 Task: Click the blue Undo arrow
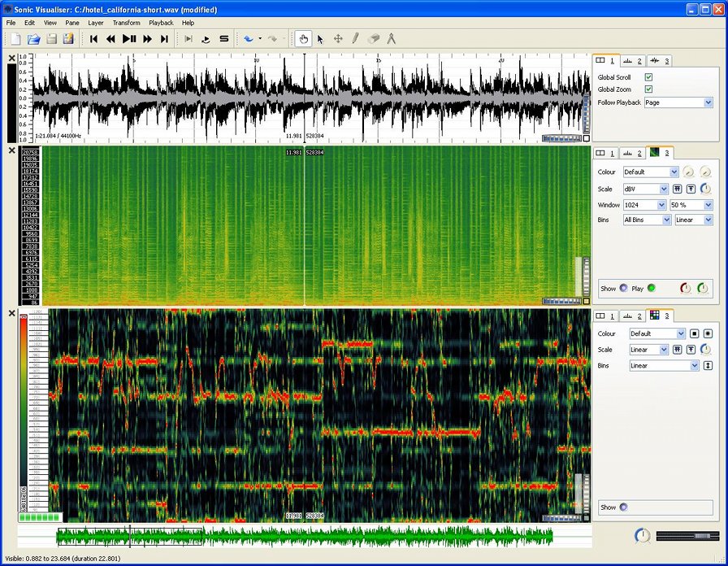pyautogui.click(x=249, y=39)
